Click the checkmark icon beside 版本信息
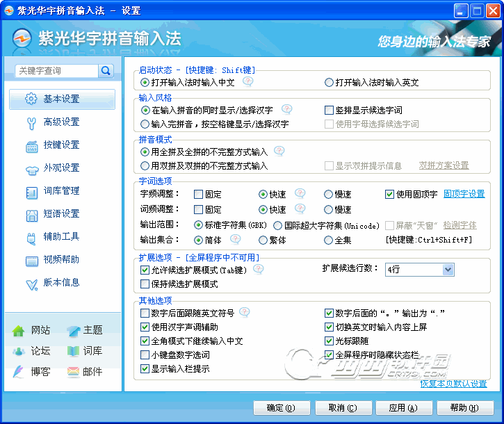Viewport: 504px width, 424px height. pos(32,284)
